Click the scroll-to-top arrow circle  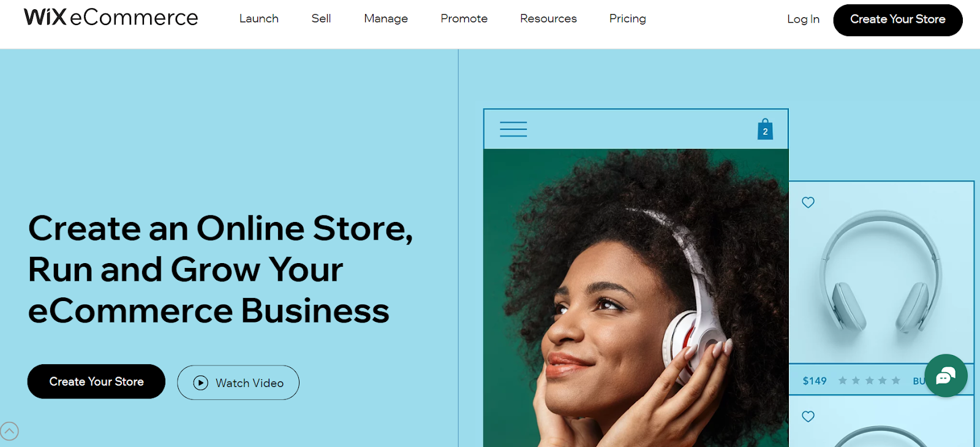(9, 431)
